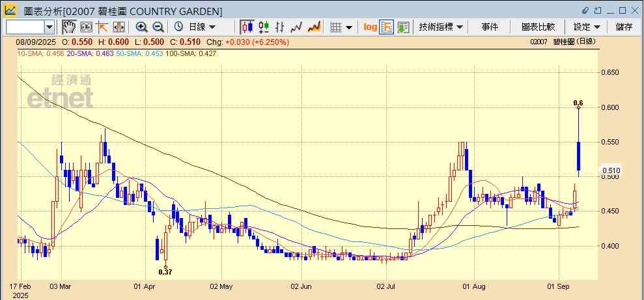Click the L: 0.500 low value
This screenshot has height=300, width=644.
pyautogui.click(x=149, y=42)
